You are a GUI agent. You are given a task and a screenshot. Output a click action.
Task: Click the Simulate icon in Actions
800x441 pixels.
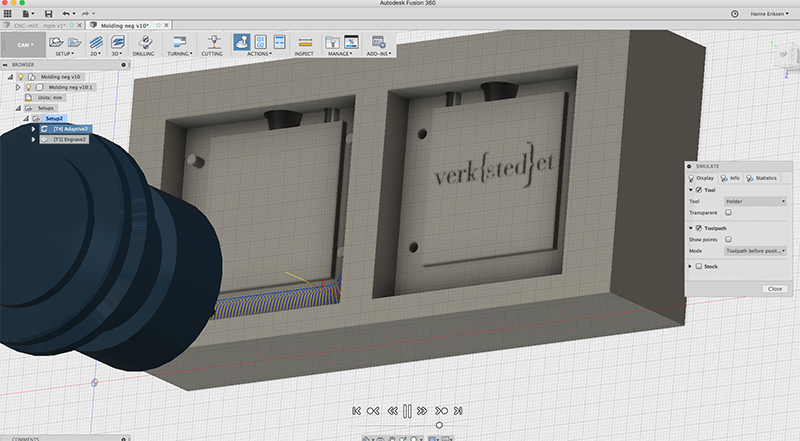point(241,42)
